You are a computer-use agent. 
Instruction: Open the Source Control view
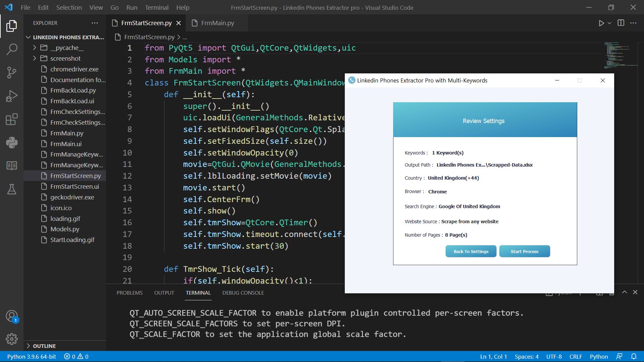point(12,72)
